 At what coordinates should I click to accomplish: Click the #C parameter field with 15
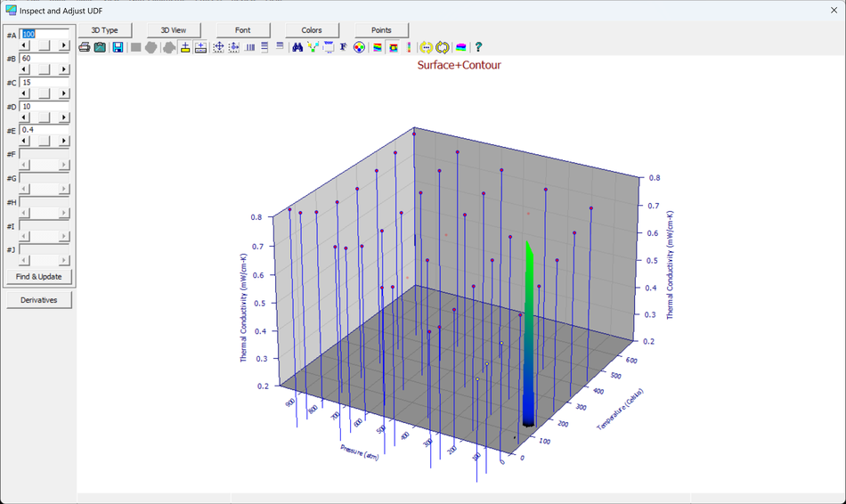45,83
